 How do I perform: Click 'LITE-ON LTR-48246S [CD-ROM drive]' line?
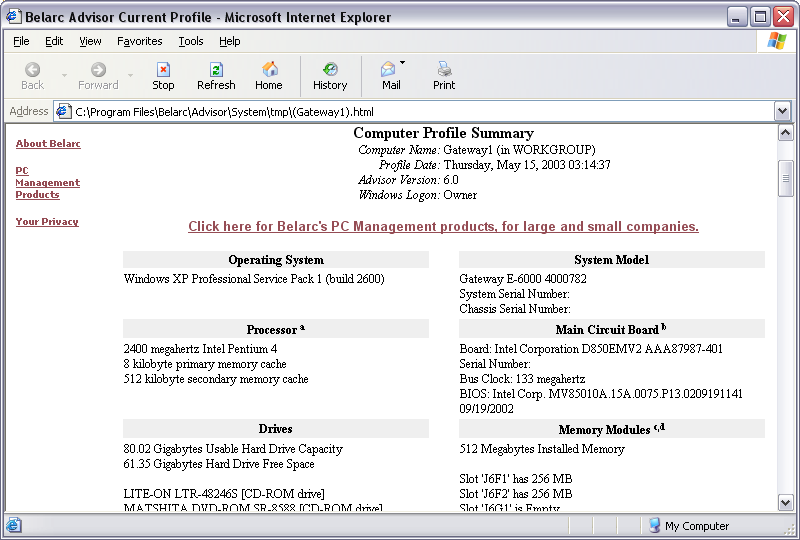[x=224, y=494]
